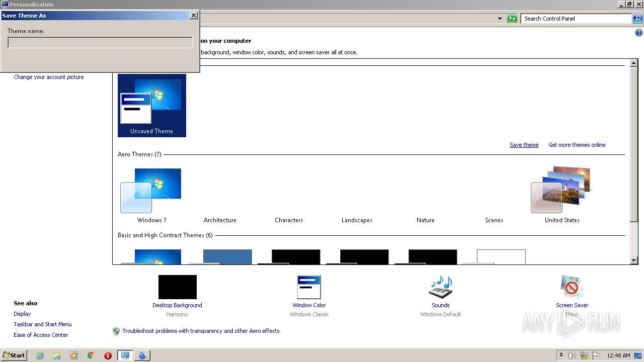
Task: Open the Window Color settings icon
Action: coord(309,287)
